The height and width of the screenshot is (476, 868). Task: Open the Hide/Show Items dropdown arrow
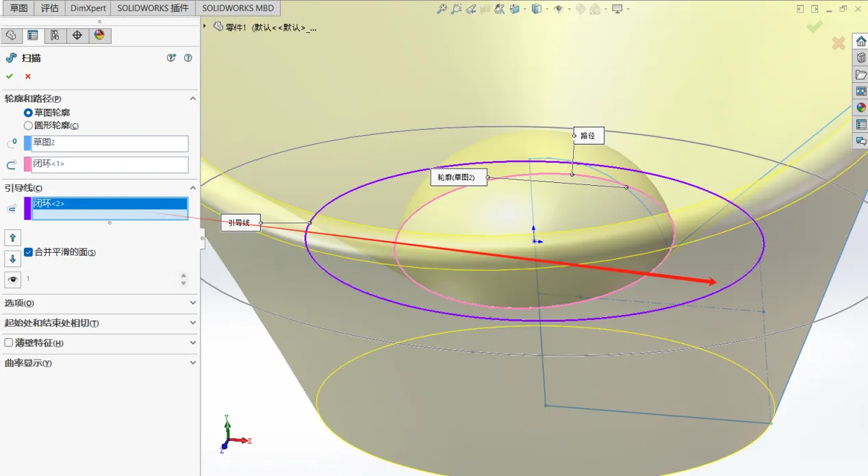[x=568, y=10]
